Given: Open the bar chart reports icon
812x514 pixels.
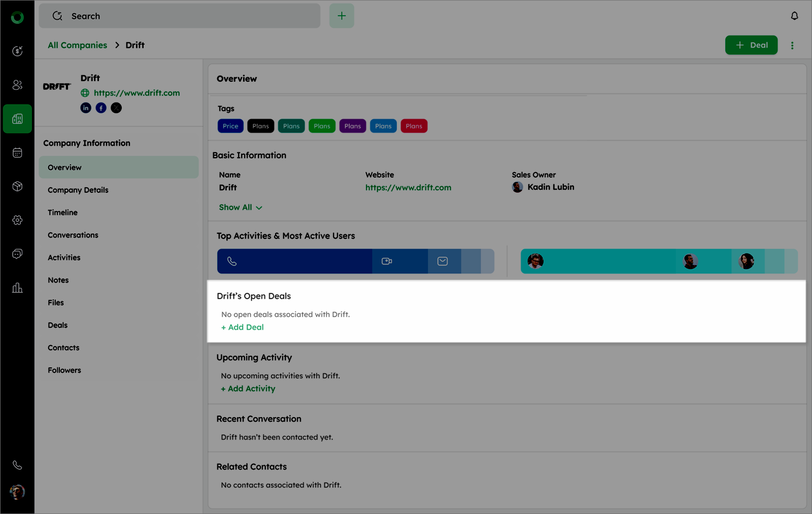Looking at the screenshot, I should pos(17,288).
